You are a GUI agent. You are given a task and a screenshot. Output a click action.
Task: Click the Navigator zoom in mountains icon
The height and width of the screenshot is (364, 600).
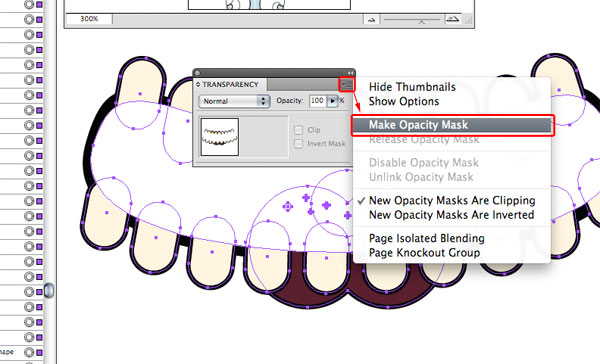[453, 19]
